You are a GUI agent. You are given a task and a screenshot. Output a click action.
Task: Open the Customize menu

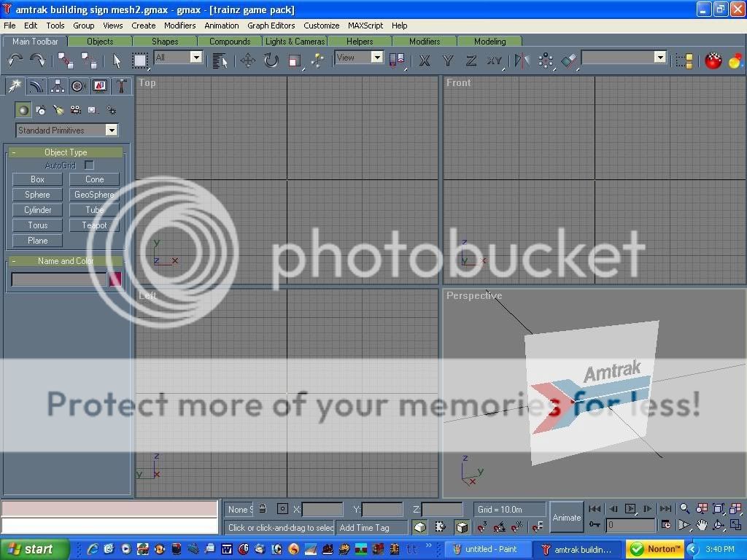(x=322, y=26)
